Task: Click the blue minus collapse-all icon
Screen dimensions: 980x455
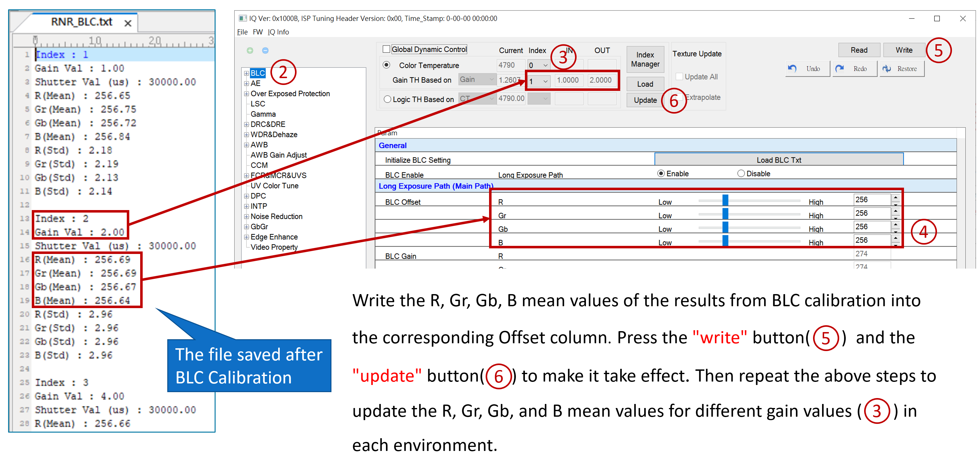Action: coord(265,50)
